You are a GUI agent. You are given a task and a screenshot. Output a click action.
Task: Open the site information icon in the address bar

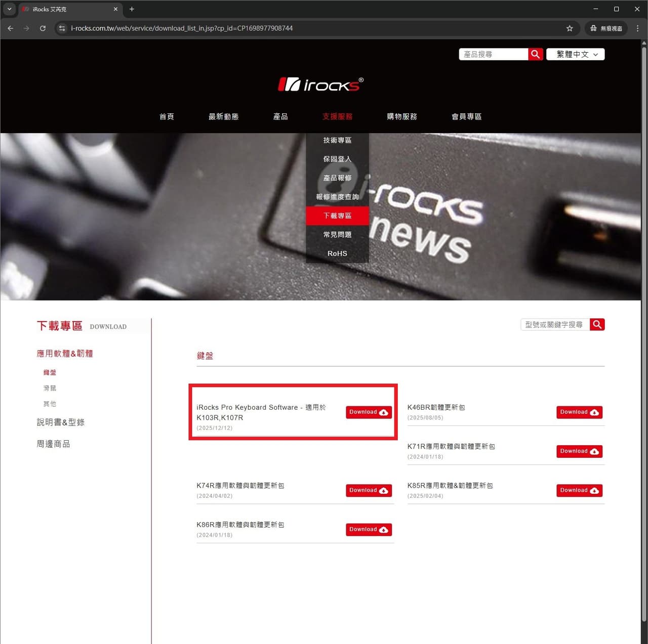point(62,28)
